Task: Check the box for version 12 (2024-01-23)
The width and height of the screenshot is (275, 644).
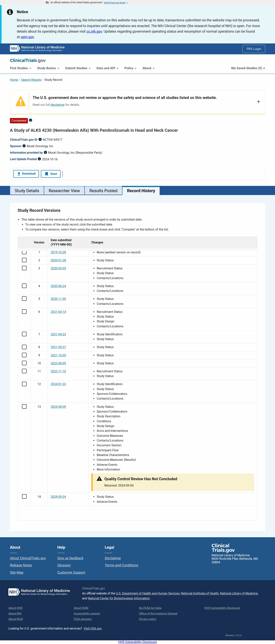Action: click(x=24, y=384)
